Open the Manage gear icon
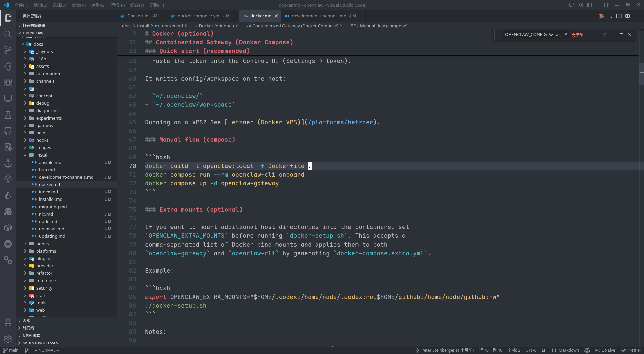Screen dimensions: 644x354 pos(8,339)
